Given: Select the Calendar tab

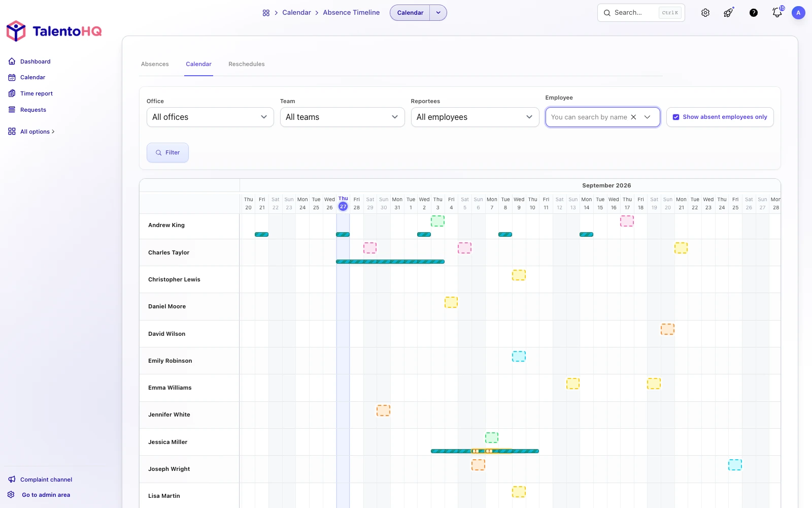Looking at the screenshot, I should [198, 64].
